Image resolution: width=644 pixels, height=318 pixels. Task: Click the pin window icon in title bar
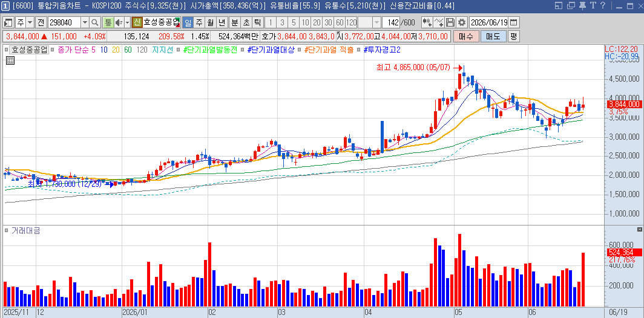[x=582, y=5]
